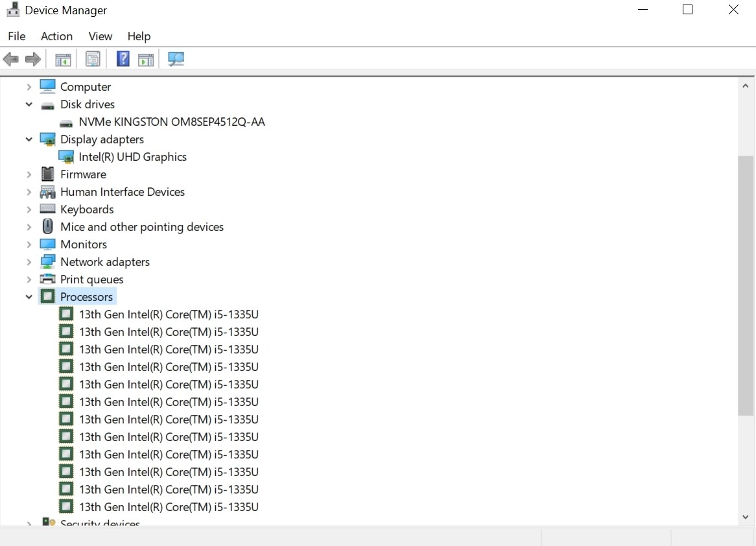
Task: Click the Properties toolbar icon
Action: tap(93, 58)
